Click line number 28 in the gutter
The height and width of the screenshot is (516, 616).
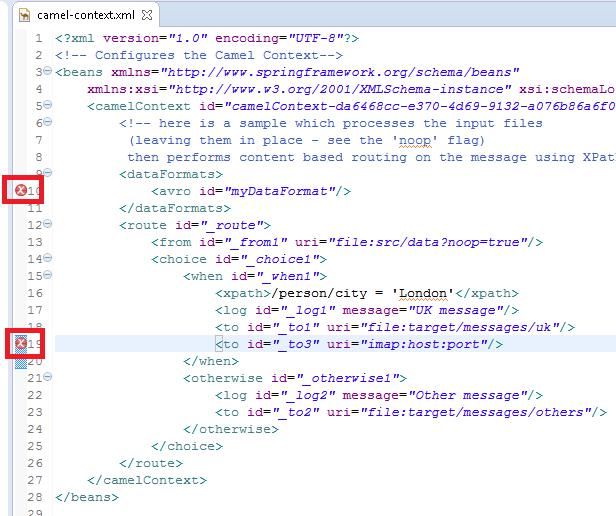pyautogui.click(x=36, y=497)
